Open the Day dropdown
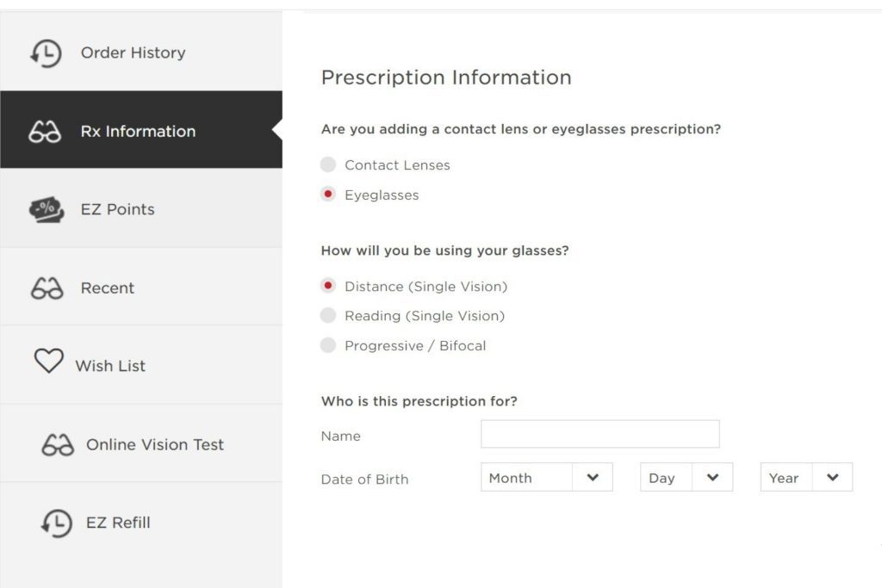Screen dimensions: 882x588 coord(686,477)
